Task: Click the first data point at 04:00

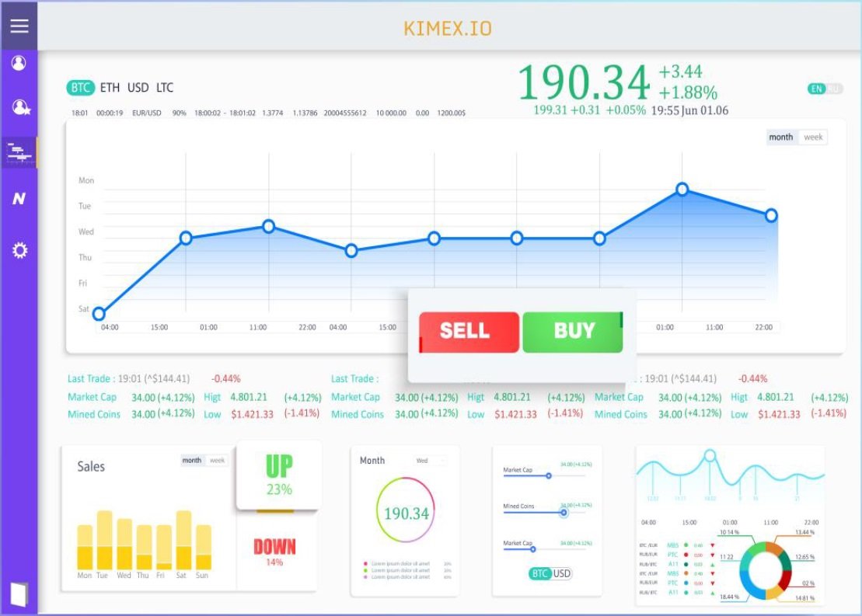Action: click(99, 314)
